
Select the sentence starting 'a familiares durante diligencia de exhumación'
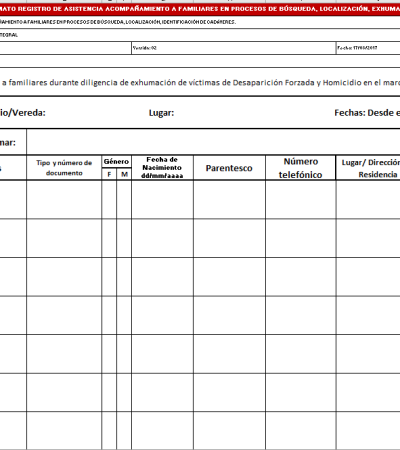pyautogui.click(x=201, y=82)
